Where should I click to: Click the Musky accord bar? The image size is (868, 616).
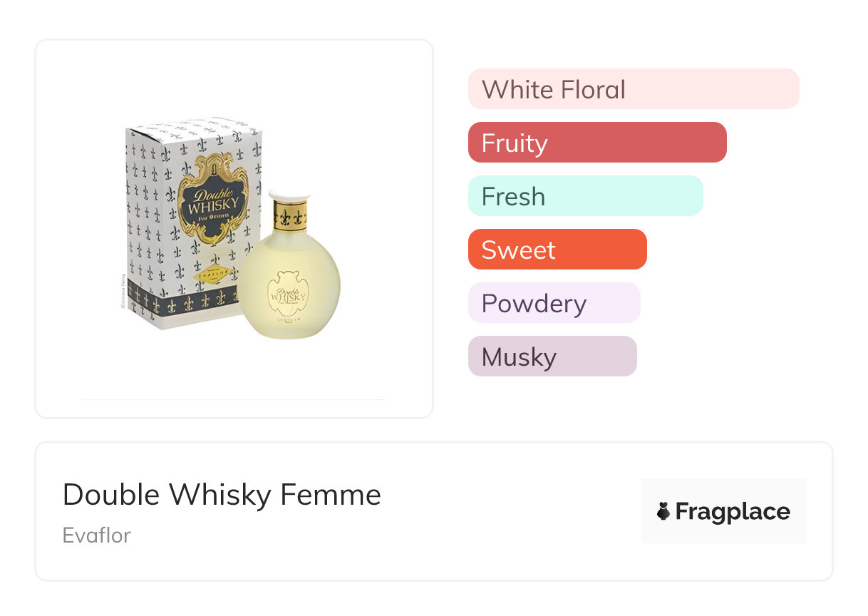point(552,356)
